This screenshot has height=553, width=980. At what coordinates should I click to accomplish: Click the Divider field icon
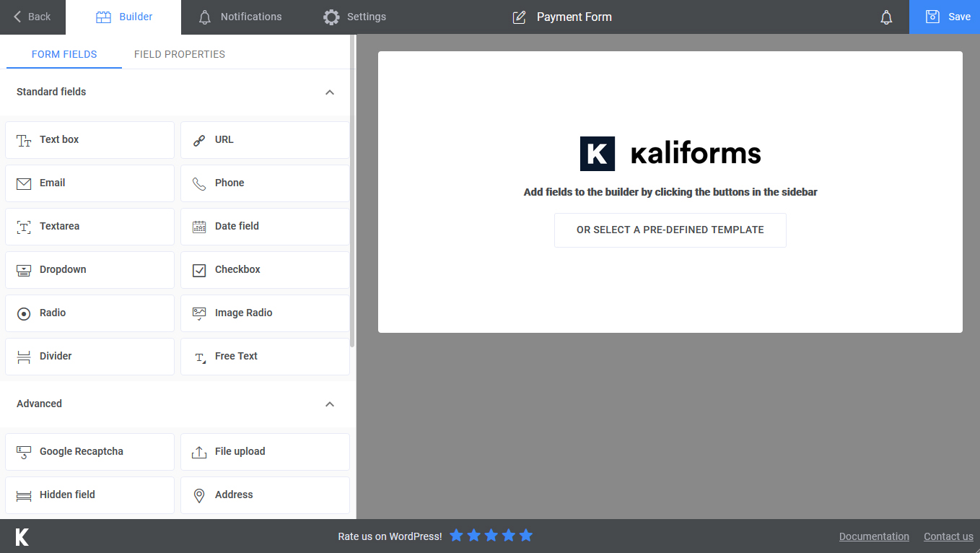24,357
